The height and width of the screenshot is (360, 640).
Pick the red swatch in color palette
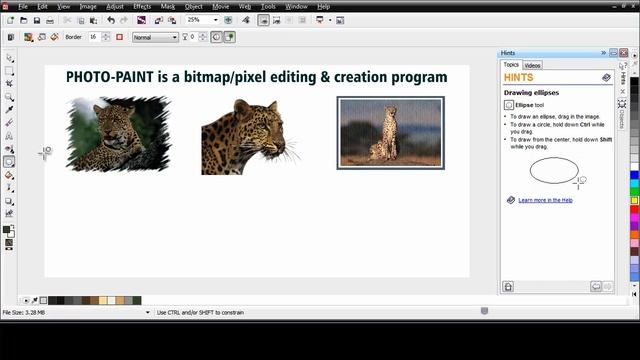(x=634, y=209)
